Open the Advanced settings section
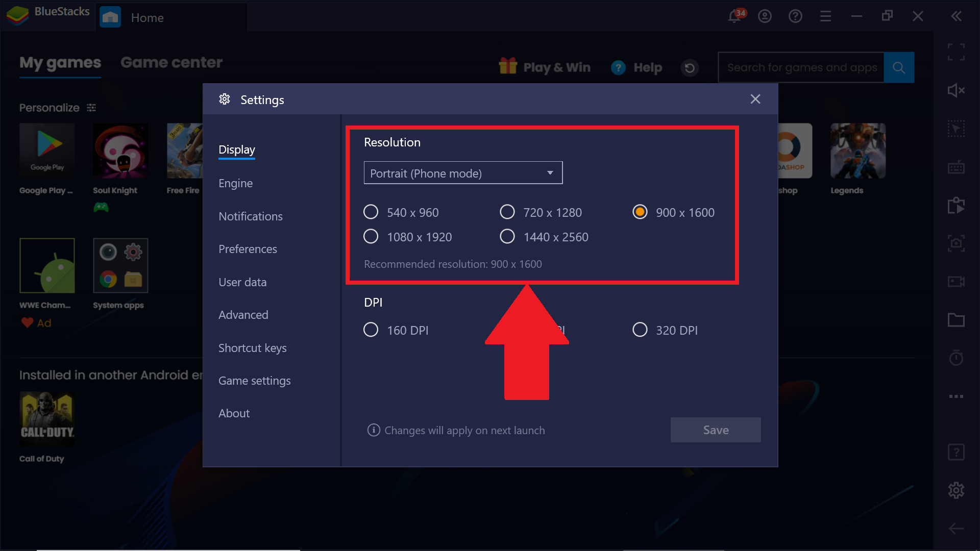 click(243, 314)
